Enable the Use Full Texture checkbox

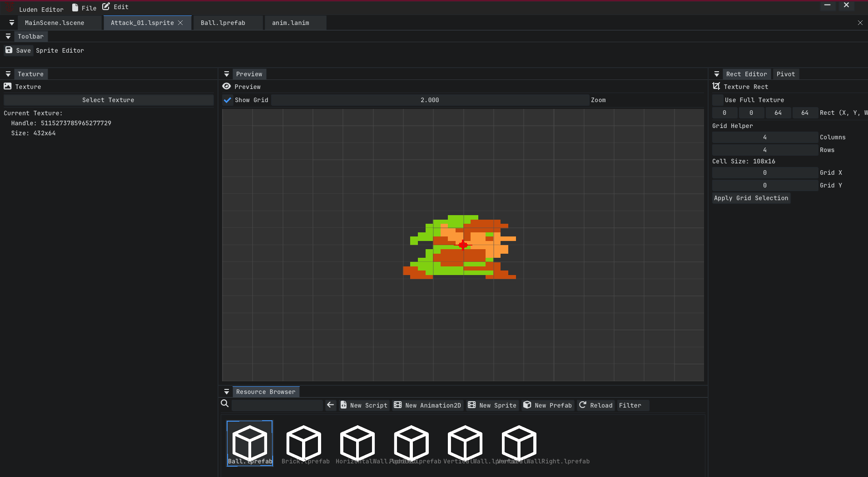click(x=718, y=100)
